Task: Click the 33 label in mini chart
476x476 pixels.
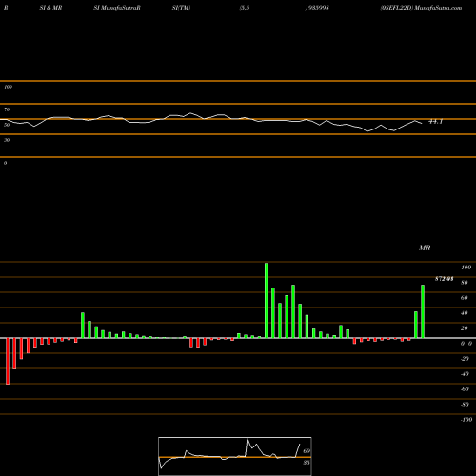Action: [x=307, y=463]
